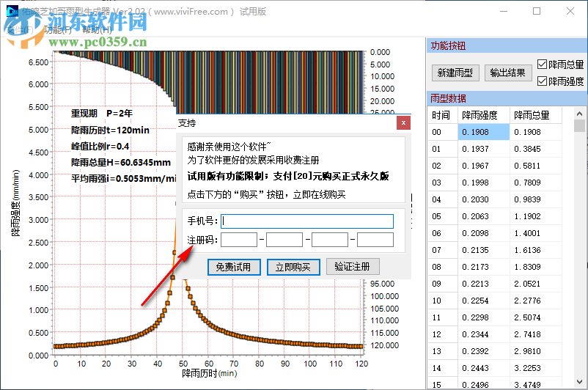Select the cell 1.6136 in row 07

tap(536, 250)
